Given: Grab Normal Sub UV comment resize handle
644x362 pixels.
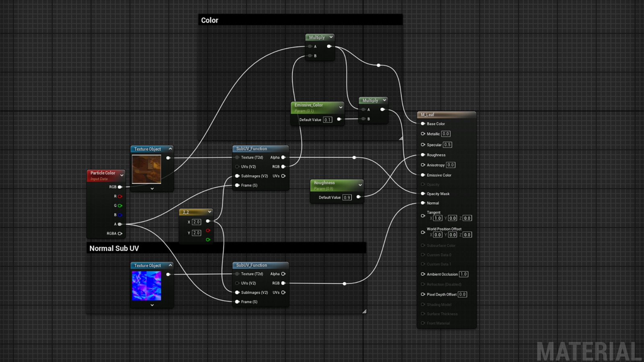Looking at the screenshot, I should 364,311.
